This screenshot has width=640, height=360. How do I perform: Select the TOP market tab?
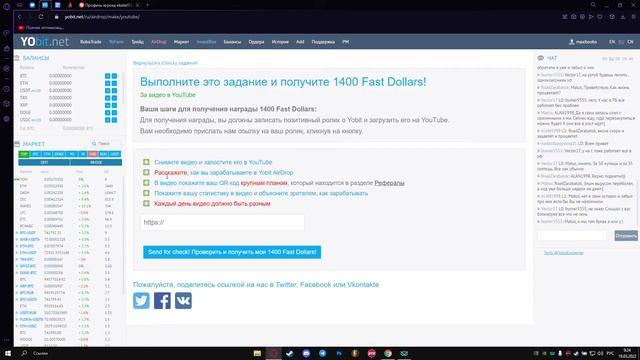click(24, 154)
